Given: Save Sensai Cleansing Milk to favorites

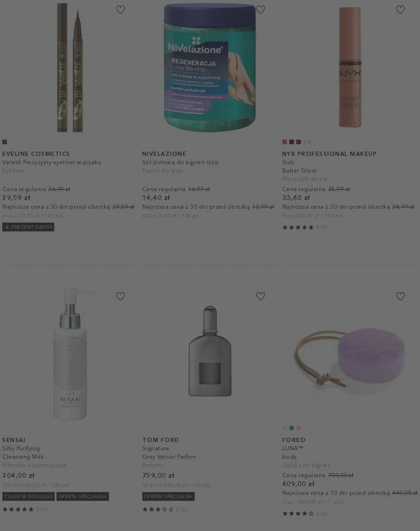Looking at the screenshot, I should click(x=120, y=296).
